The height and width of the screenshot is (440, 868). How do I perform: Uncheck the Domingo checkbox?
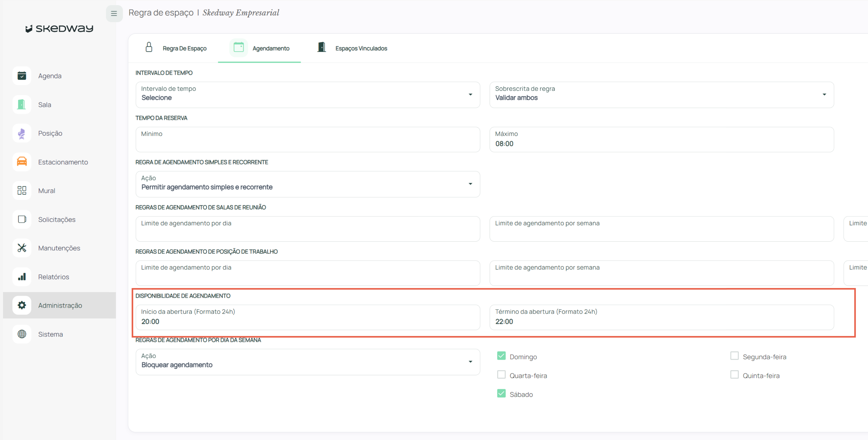coord(501,356)
